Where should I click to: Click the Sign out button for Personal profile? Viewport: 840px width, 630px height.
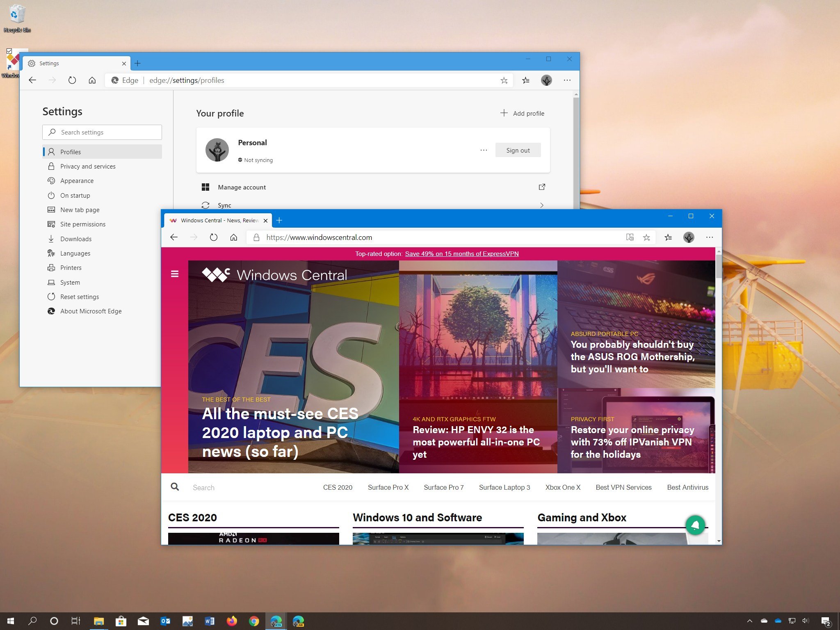coord(517,150)
